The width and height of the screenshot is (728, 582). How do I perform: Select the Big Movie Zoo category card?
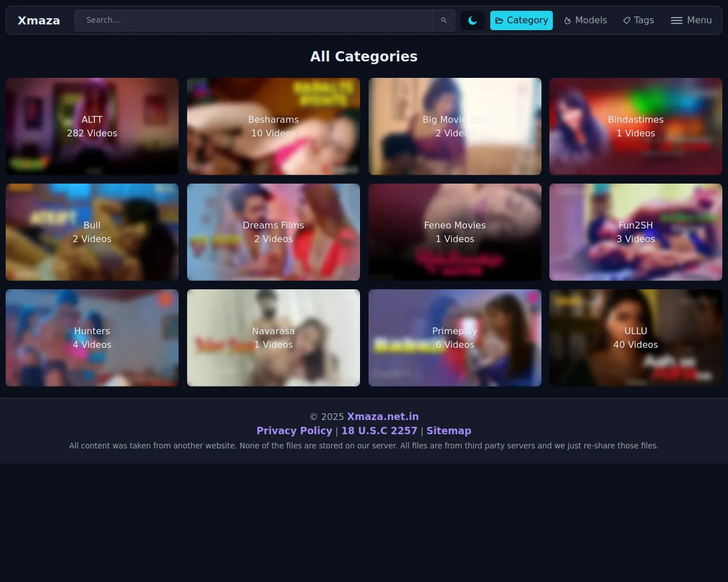point(455,126)
